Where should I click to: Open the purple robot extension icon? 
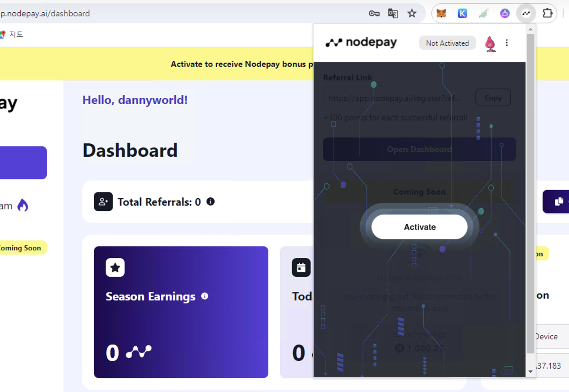[505, 13]
